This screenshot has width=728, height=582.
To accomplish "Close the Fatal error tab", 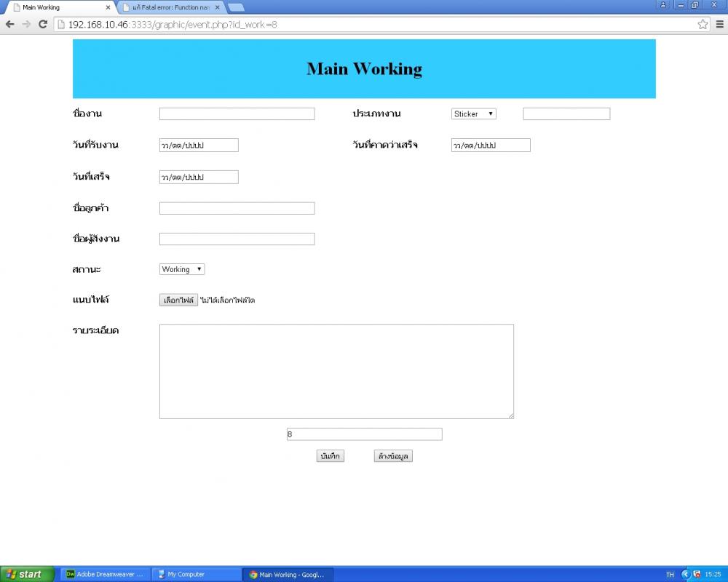I will 217,7.
